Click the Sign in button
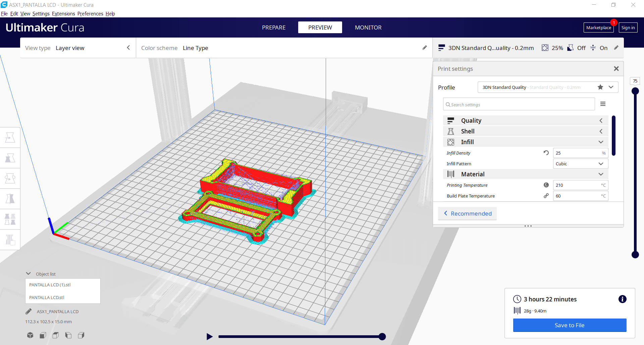Screen dimensions: 644x345 (628, 27)
